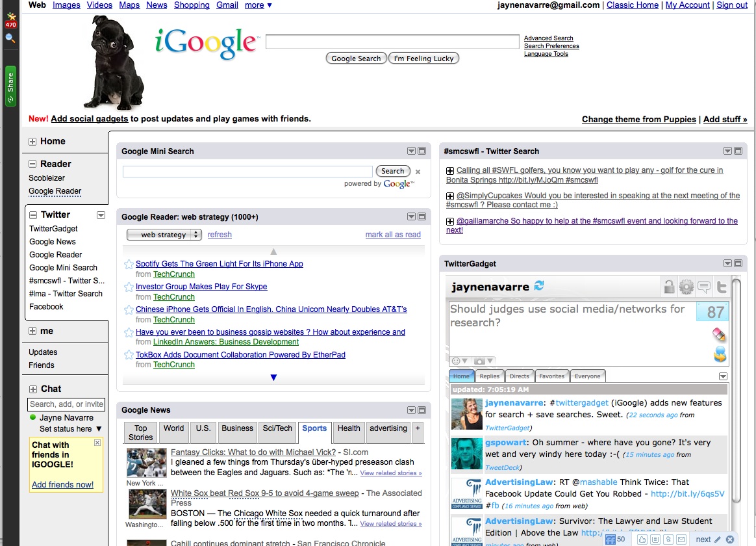Star the Spotify Gets The Green Light article
Viewport: 756px width, 546px height.
pos(129,265)
